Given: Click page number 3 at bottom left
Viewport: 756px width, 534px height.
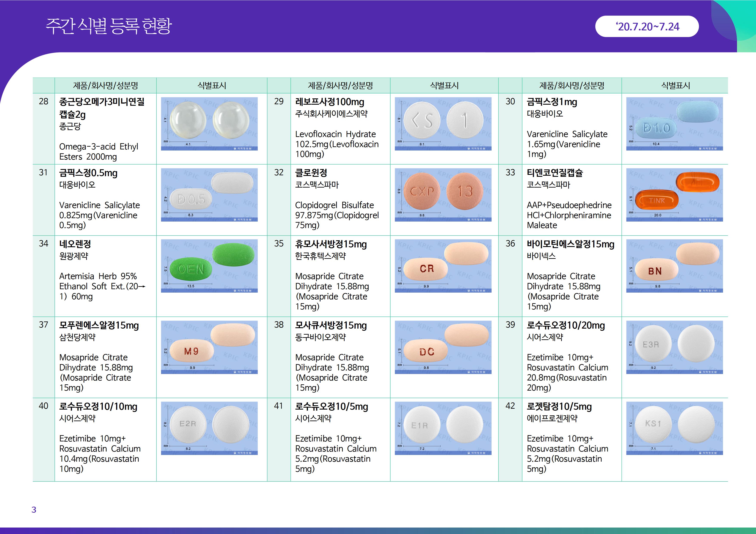Looking at the screenshot, I should pos(34,510).
